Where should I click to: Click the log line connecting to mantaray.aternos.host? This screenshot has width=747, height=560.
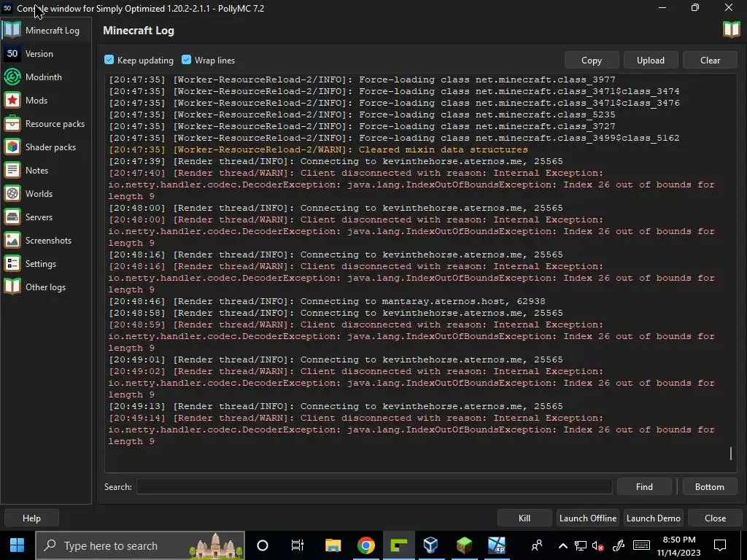[327, 301]
